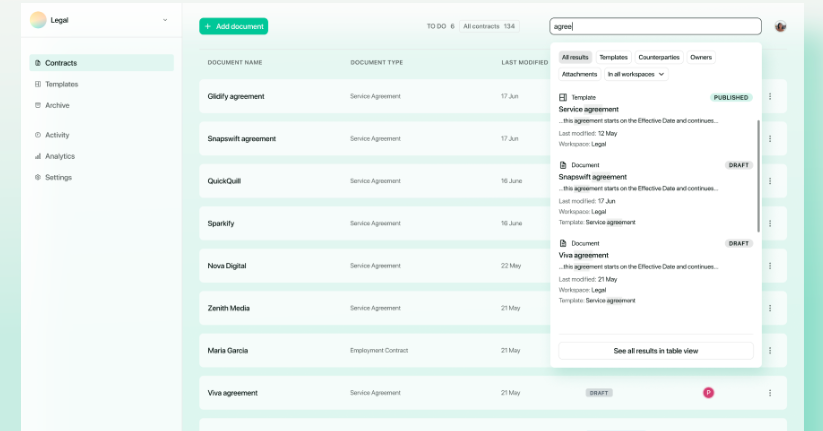Image resolution: width=823 pixels, height=431 pixels.
Task: Filter search results by Counterparties
Action: tap(658, 57)
